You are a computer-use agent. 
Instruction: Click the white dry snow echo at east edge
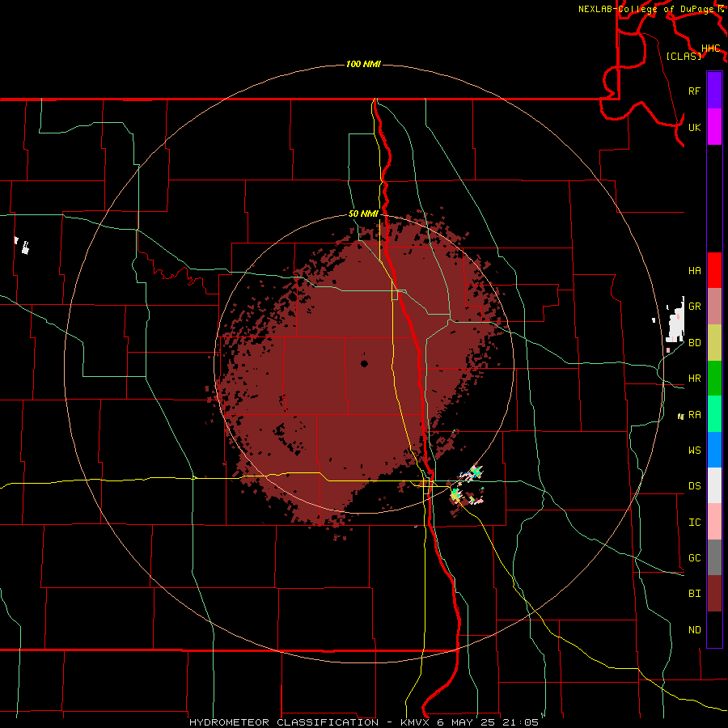coord(675,321)
